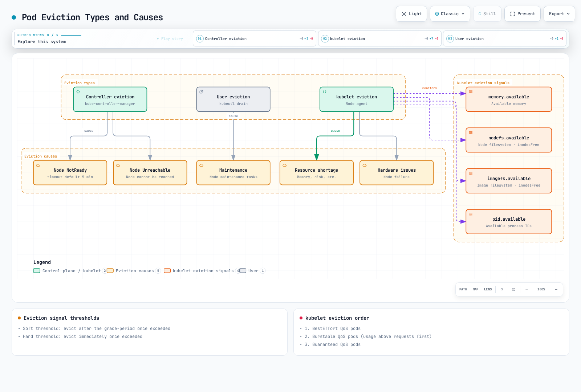
Task: Toggle MAP mode in canvas toolbar
Action: click(475, 289)
